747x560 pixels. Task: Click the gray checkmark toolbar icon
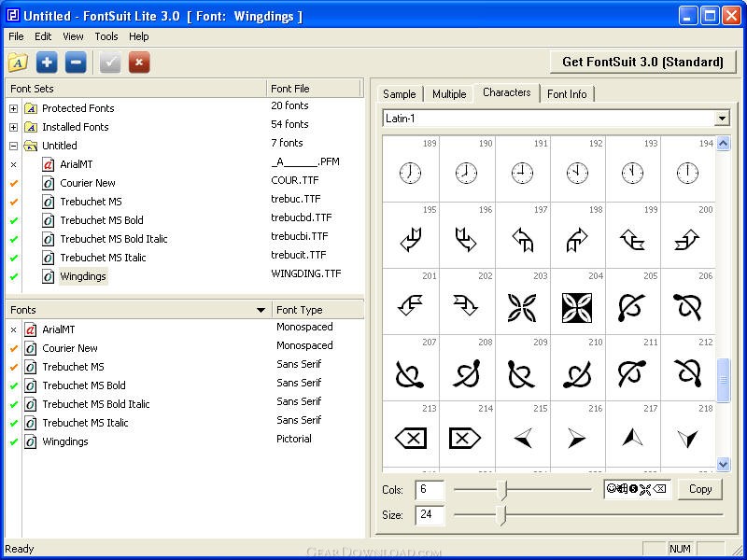coord(110,63)
